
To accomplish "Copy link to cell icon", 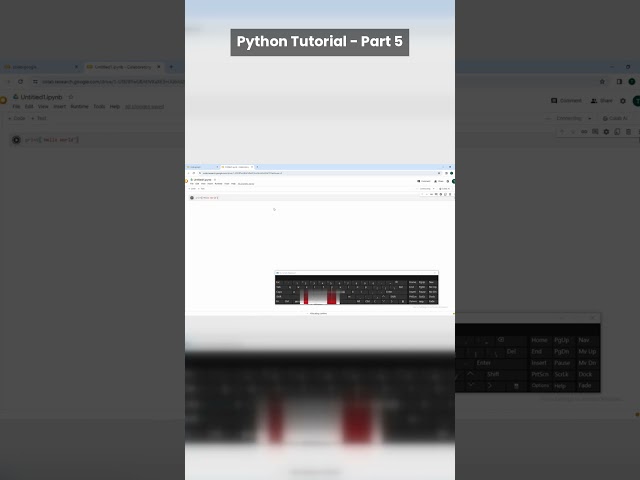I will tap(584, 131).
